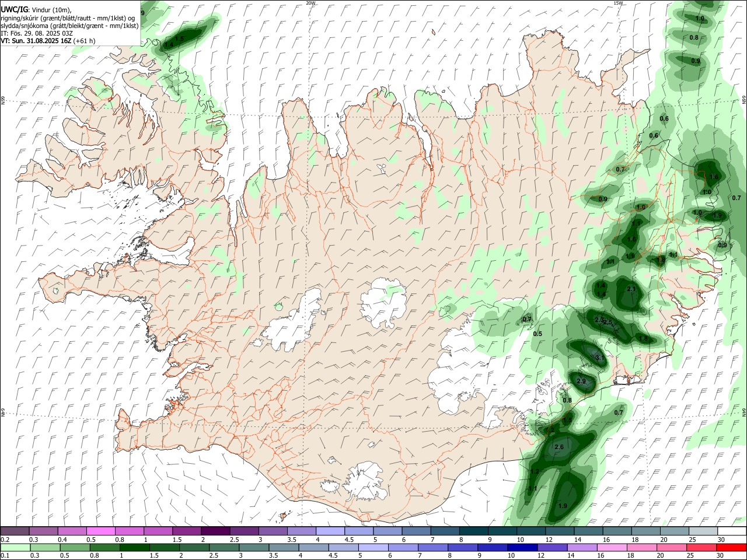Click the light pink lower swatch between 16 and 18
Screen dimensions: 747x560
click(x=612, y=548)
